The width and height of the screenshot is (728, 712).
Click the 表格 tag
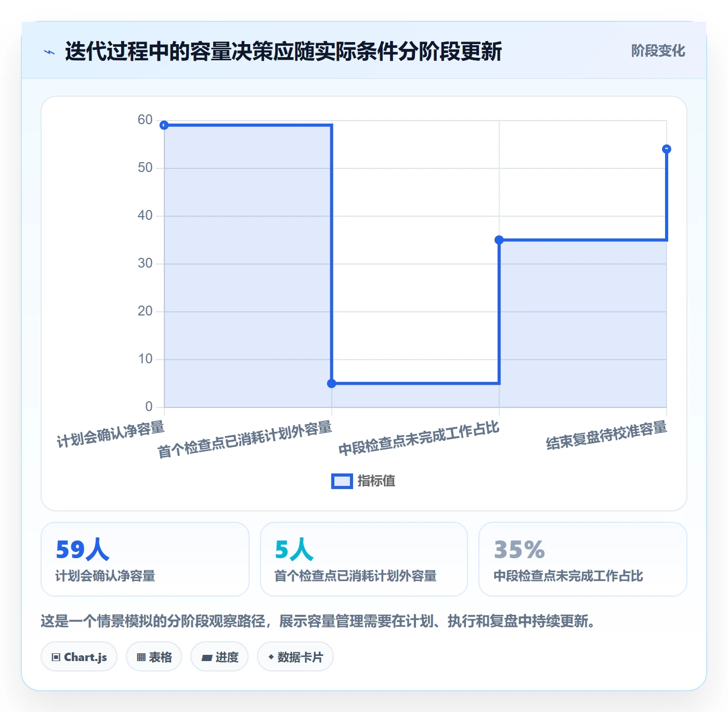coord(154,657)
